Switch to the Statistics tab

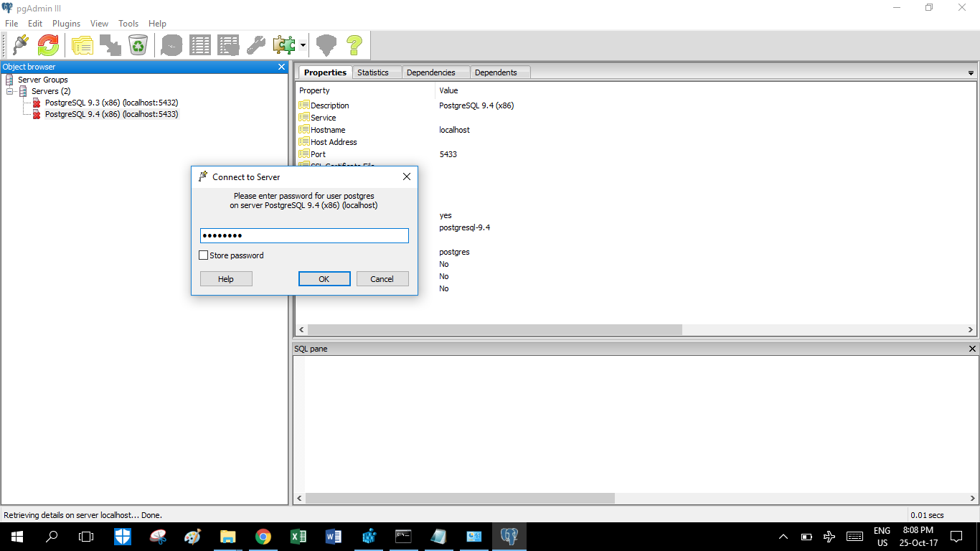[373, 72]
